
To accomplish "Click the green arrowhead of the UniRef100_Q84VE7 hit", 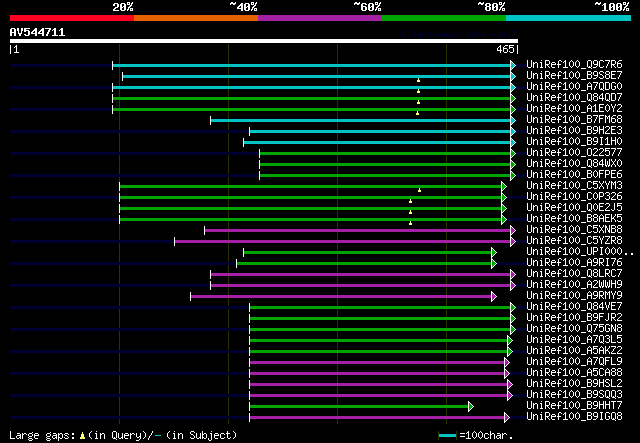I will (x=513, y=307).
